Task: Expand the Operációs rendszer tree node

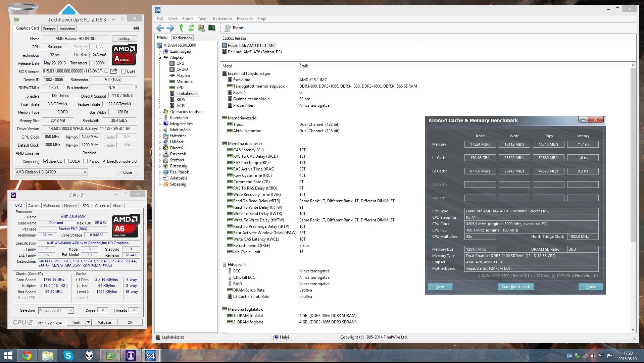Action: tap(160, 112)
